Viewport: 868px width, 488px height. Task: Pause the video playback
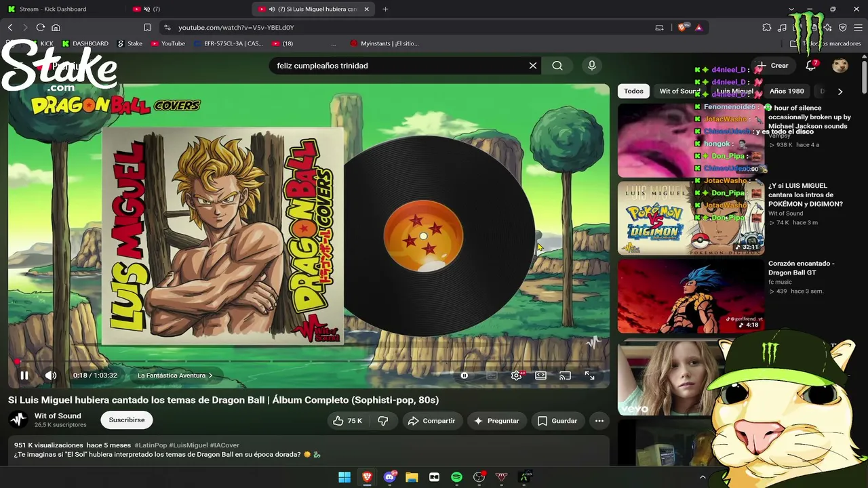point(24,375)
